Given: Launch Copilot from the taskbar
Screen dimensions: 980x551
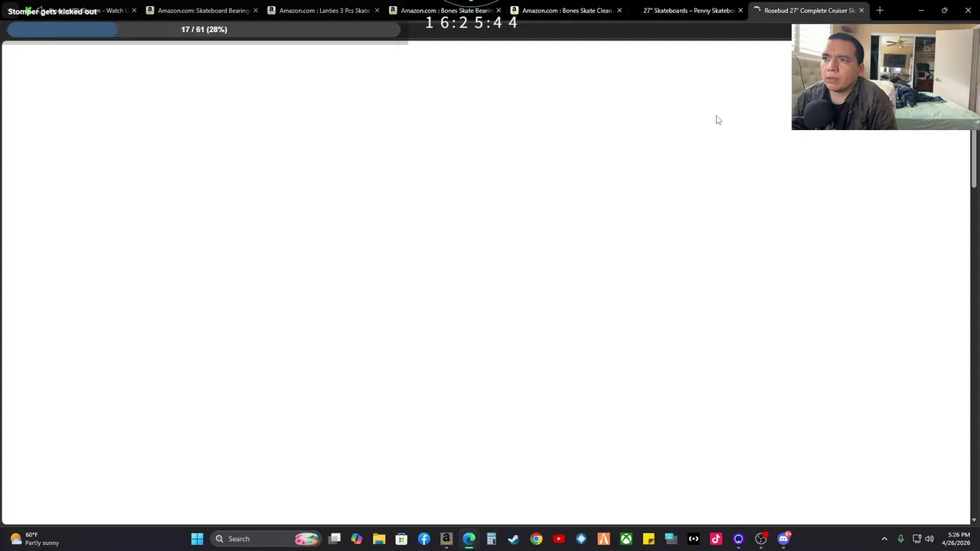Looking at the screenshot, I should pos(357,539).
